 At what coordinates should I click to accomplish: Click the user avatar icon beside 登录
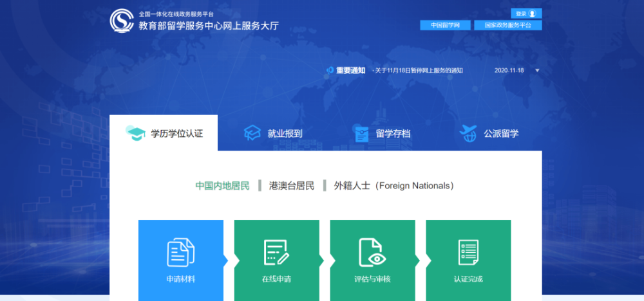pos(533,14)
